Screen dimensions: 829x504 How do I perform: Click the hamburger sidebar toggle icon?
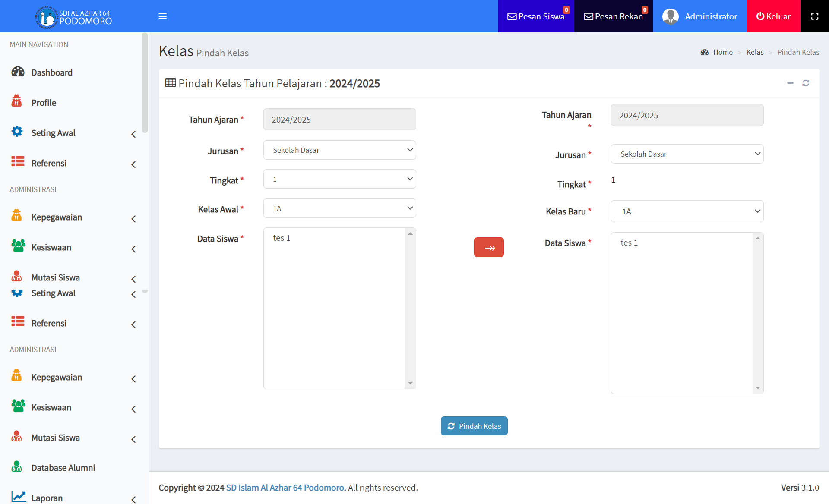pyautogui.click(x=162, y=16)
